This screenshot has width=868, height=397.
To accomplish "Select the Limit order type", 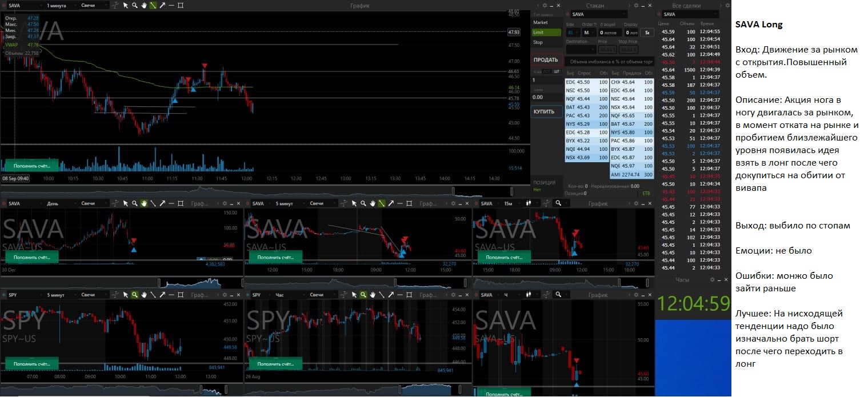I will [547, 33].
